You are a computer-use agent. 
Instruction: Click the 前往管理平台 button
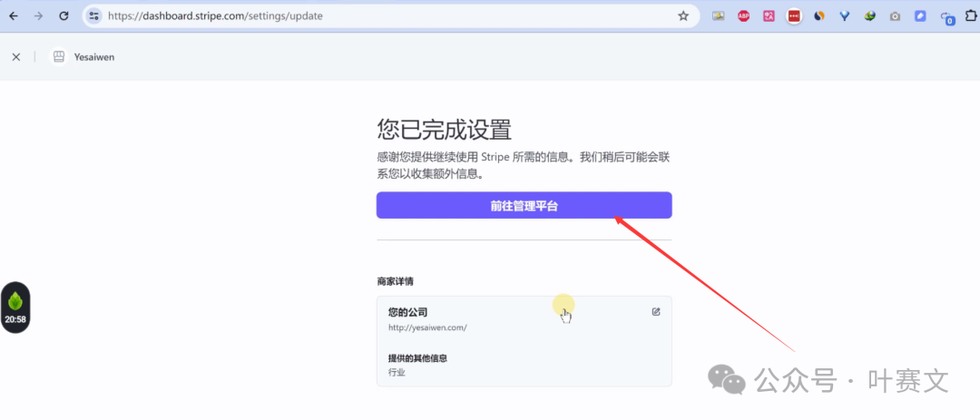(524, 206)
